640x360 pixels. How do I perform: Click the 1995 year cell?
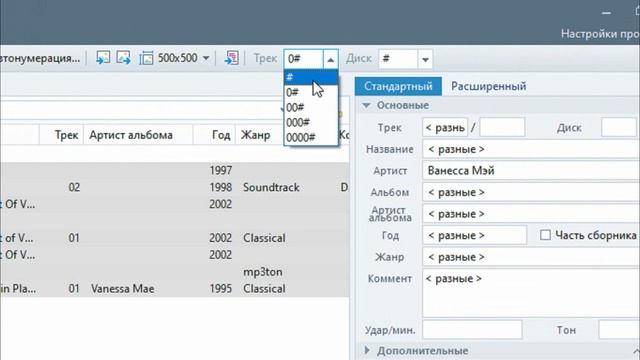coord(220,289)
